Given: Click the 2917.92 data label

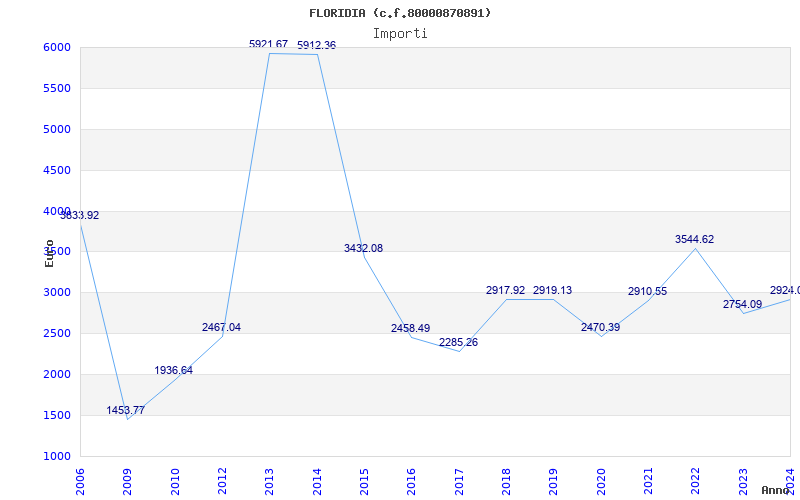Looking at the screenshot, I should tap(506, 290).
